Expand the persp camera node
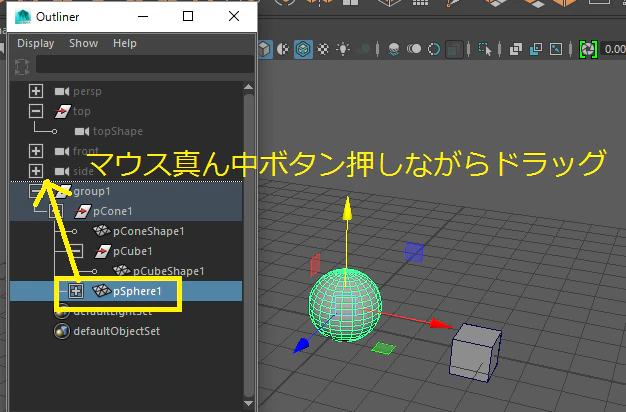This screenshot has height=412, width=626. (36, 91)
